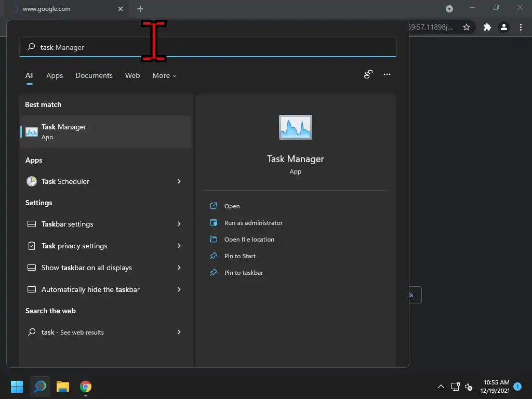Click the Run as administrator shield icon
Image resolution: width=532 pixels, height=399 pixels.
[214, 222]
